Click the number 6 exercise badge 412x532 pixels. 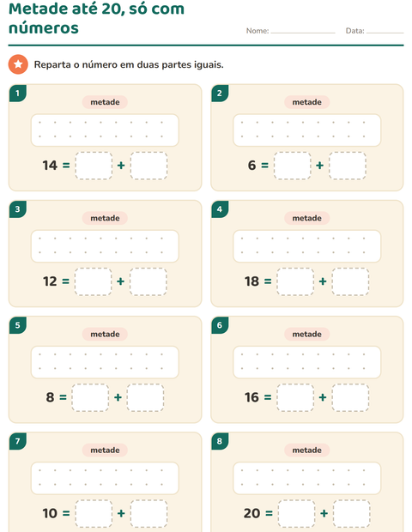[220, 325]
